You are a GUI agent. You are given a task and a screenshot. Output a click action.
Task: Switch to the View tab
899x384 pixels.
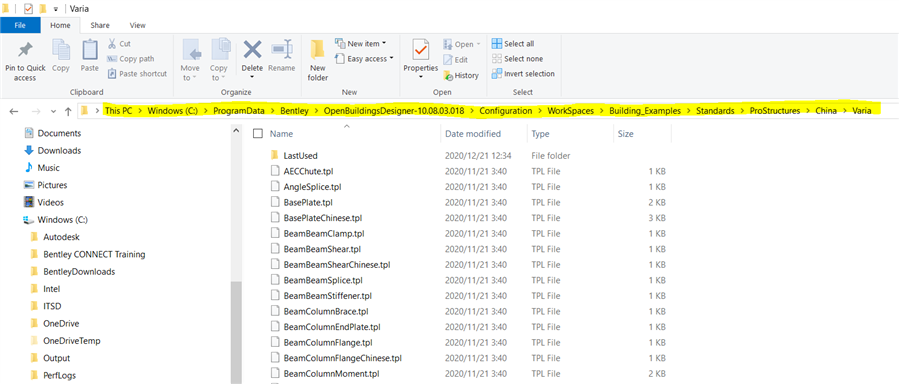click(x=138, y=25)
